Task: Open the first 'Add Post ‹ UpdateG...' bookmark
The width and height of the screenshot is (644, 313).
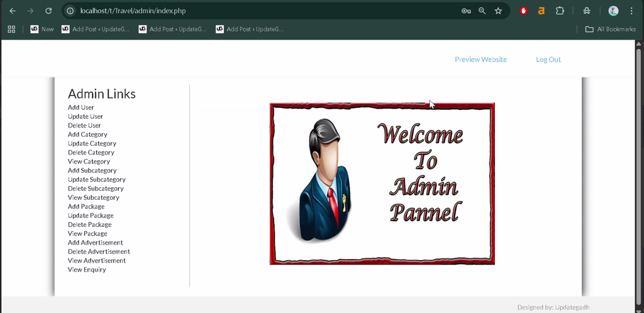Action: [x=96, y=29]
